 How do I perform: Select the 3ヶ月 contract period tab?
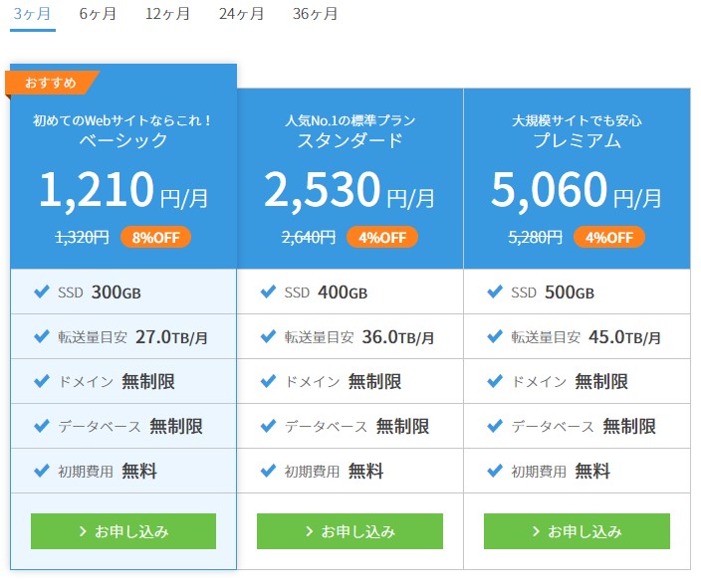coord(34,14)
